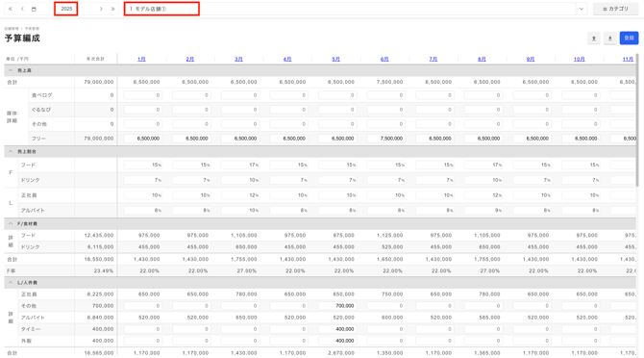Select フード cost 1,125,000 for 6月
Image resolution: width=644 pixels, height=358 pixels.
[x=390, y=236]
